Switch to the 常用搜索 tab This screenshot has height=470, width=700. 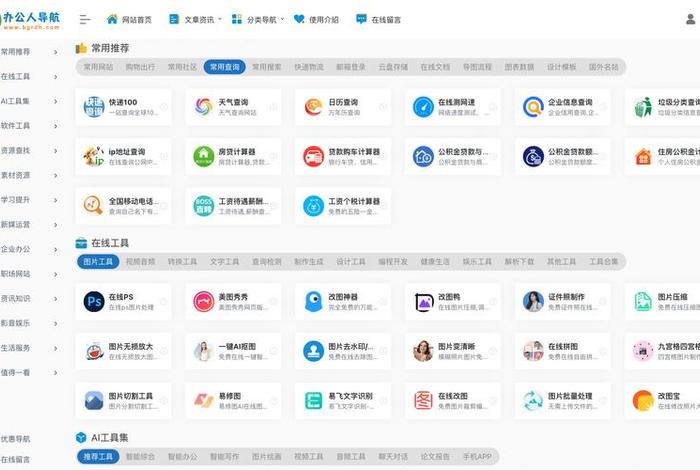pyautogui.click(x=266, y=67)
